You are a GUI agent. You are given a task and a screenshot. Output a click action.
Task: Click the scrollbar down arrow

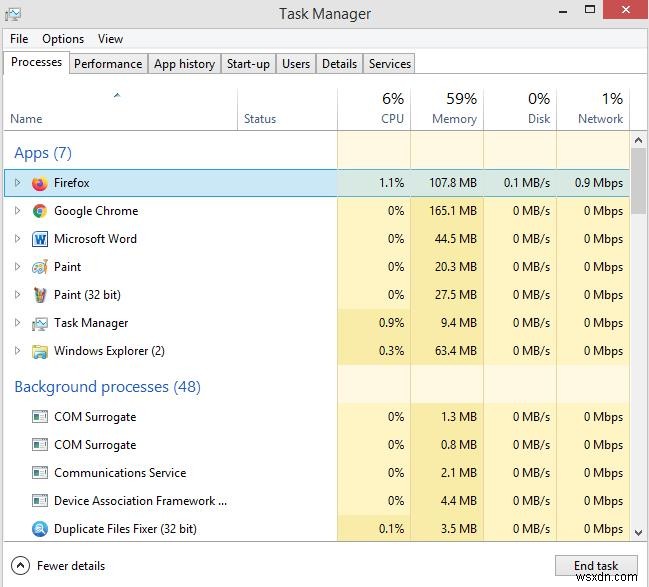pyautogui.click(x=638, y=532)
